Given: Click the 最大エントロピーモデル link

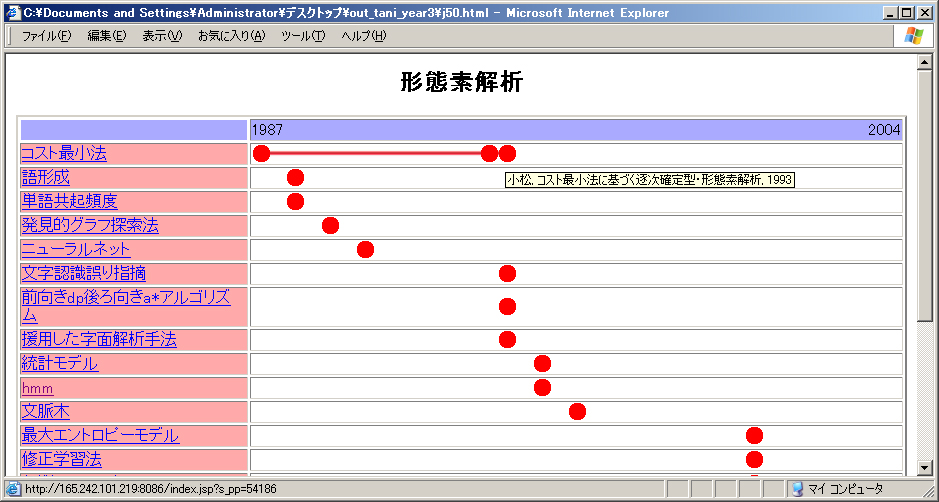Looking at the screenshot, I should coord(100,435).
